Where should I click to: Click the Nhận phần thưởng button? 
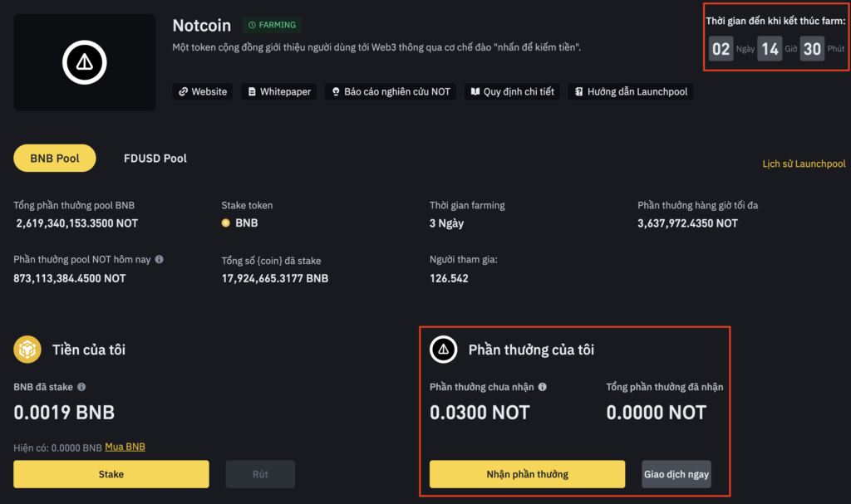(528, 474)
